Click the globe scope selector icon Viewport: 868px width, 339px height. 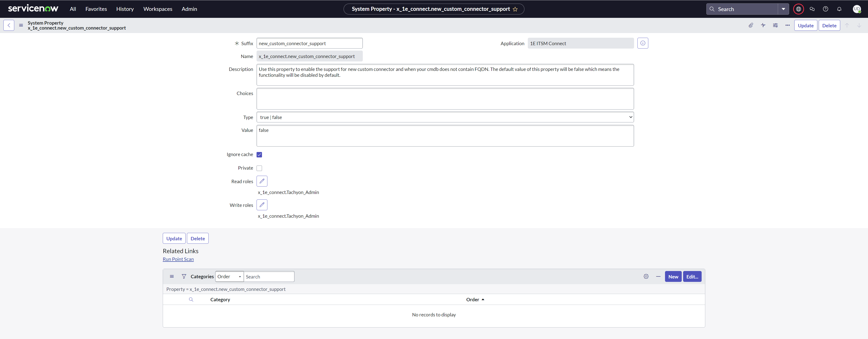click(798, 9)
